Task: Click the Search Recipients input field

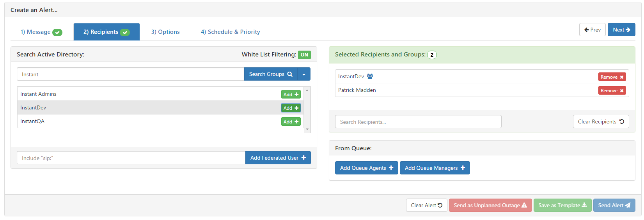Action: click(418, 121)
